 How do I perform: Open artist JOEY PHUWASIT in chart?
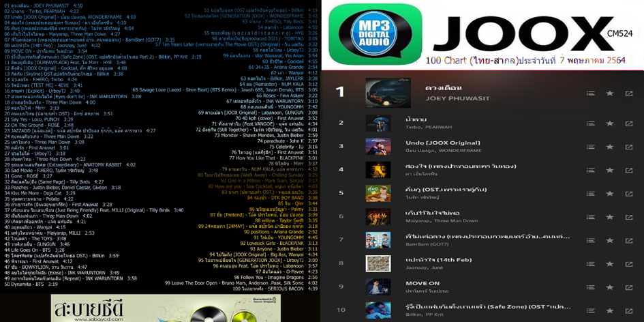point(457,99)
